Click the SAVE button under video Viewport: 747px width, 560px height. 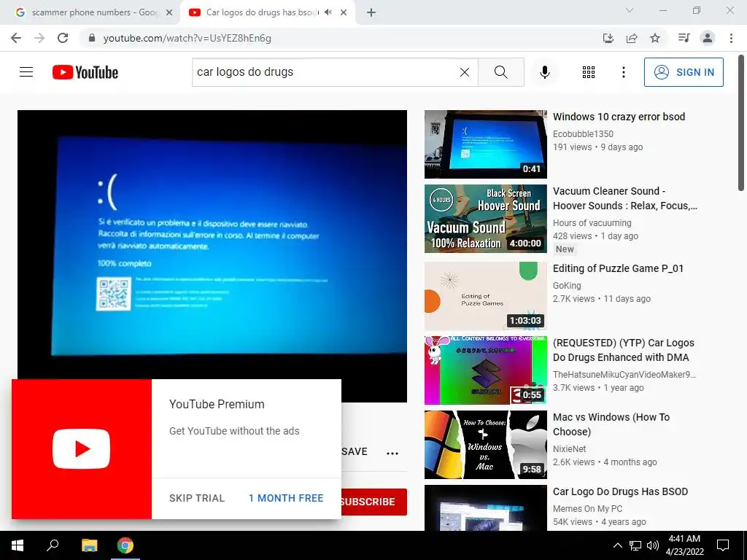click(355, 452)
